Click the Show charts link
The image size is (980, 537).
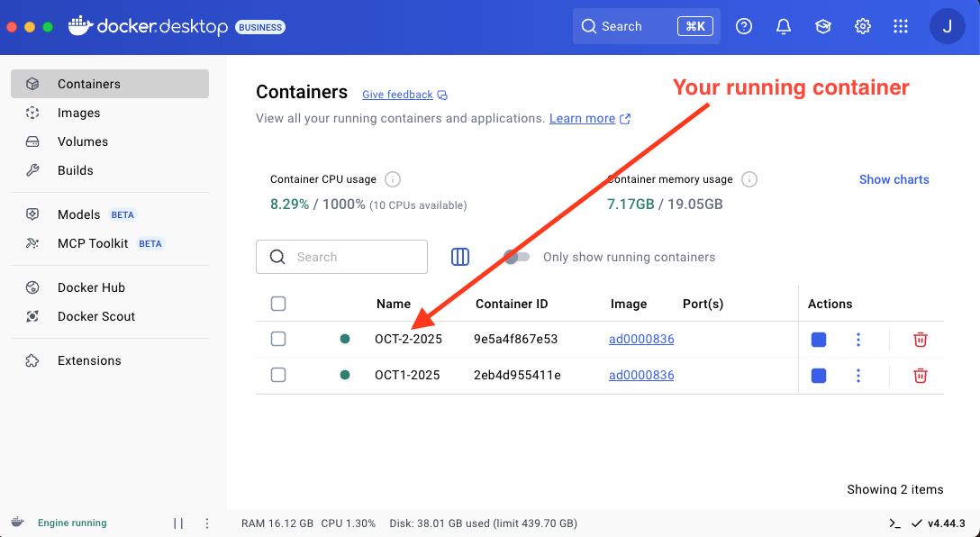(894, 179)
